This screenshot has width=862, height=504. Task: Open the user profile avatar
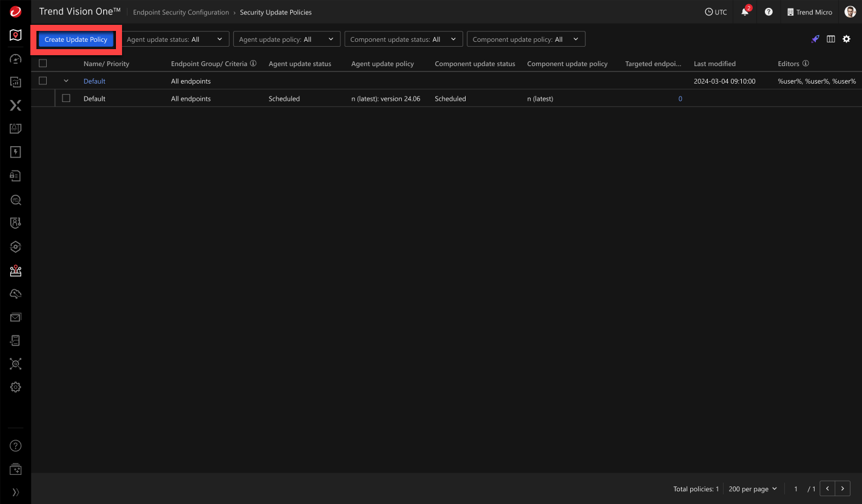pos(850,12)
